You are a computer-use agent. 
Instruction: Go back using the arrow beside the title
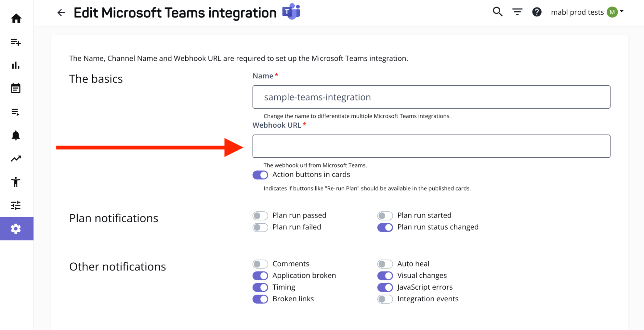click(61, 13)
